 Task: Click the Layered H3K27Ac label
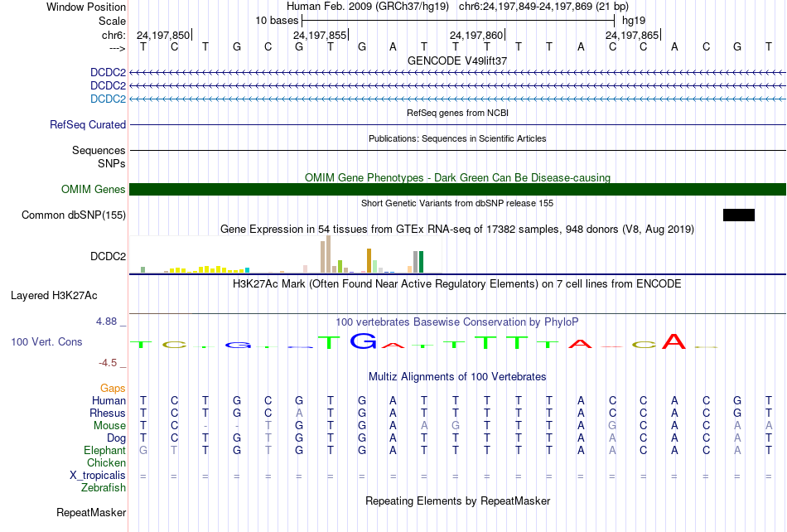pos(54,296)
